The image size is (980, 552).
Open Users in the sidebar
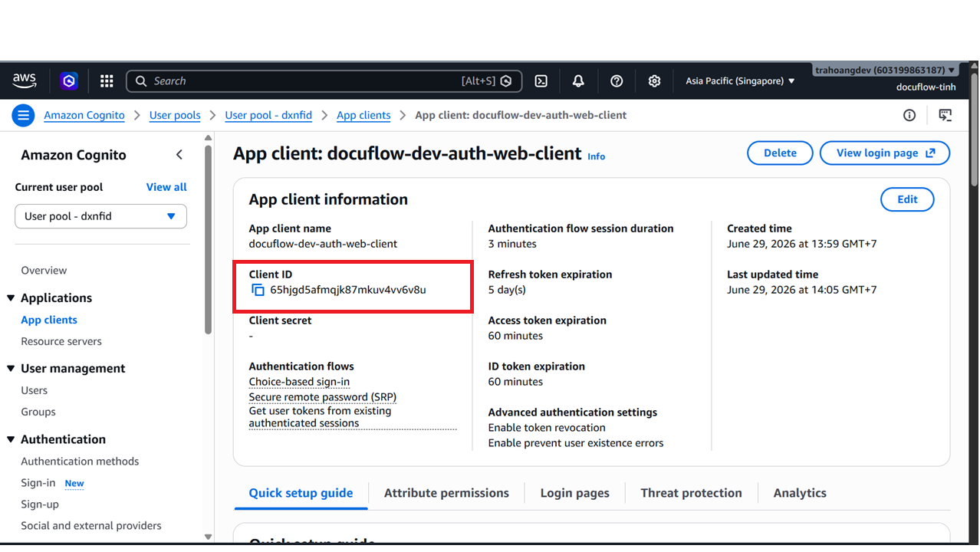34,390
